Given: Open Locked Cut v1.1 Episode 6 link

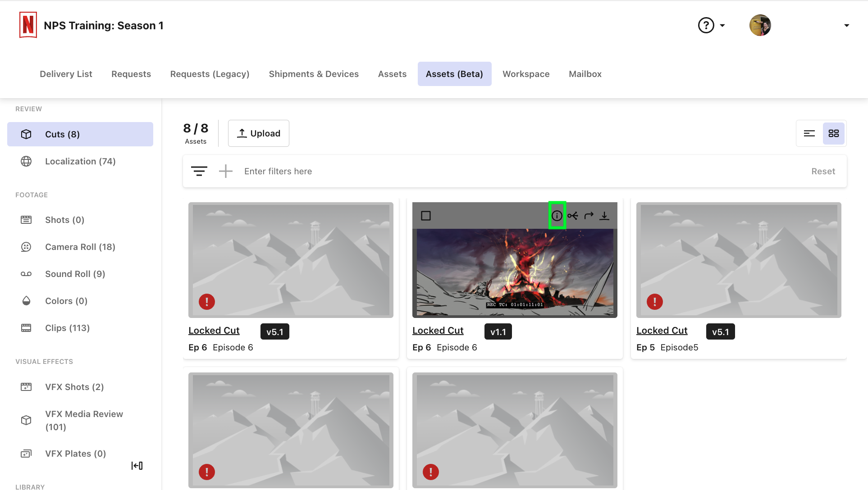Looking at the screenshot, I should 438,331.
